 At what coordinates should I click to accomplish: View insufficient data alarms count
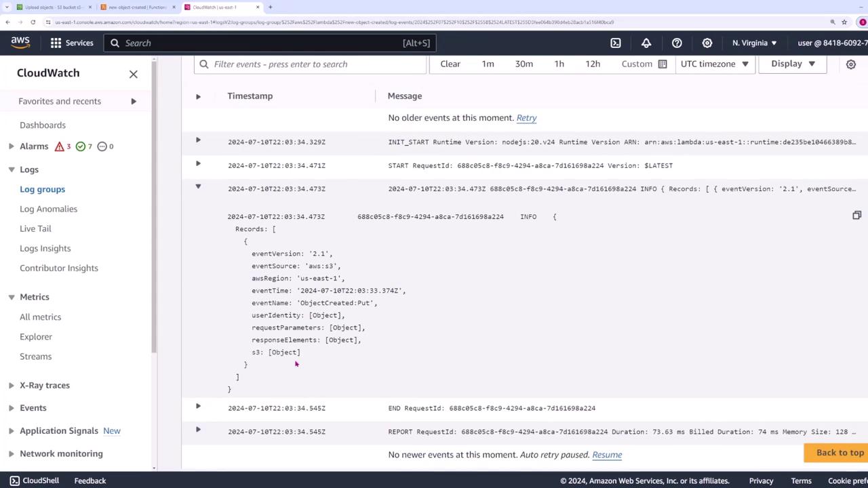[x=105, y=146]
